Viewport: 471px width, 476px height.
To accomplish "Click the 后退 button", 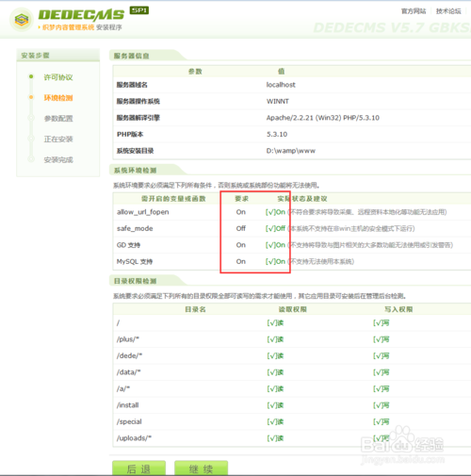I will click(138, 468).
